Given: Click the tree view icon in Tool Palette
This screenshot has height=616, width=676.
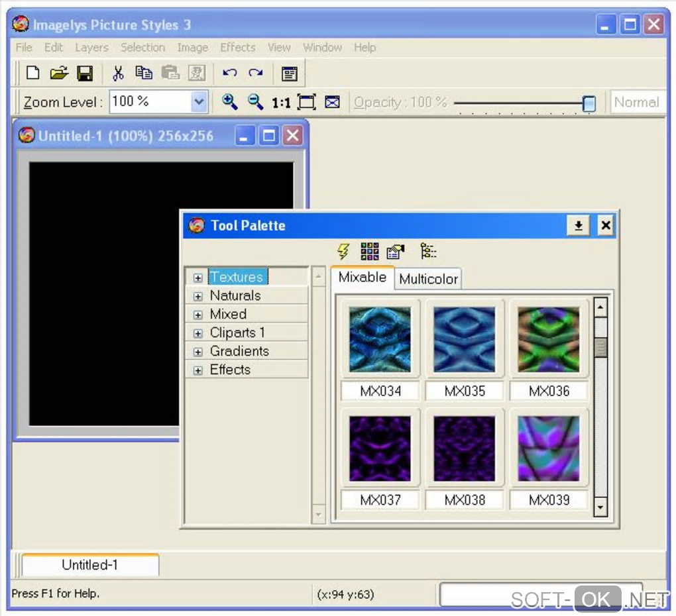Looking at the screenshot, I should point(428,251).
